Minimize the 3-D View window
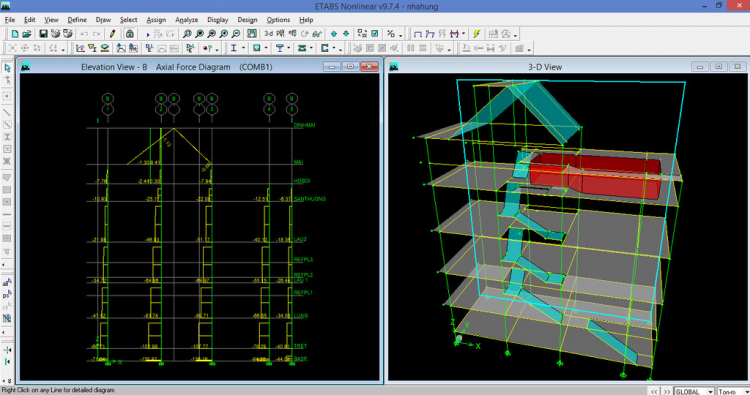The image size is (750, 395). [x=700, y=66]
